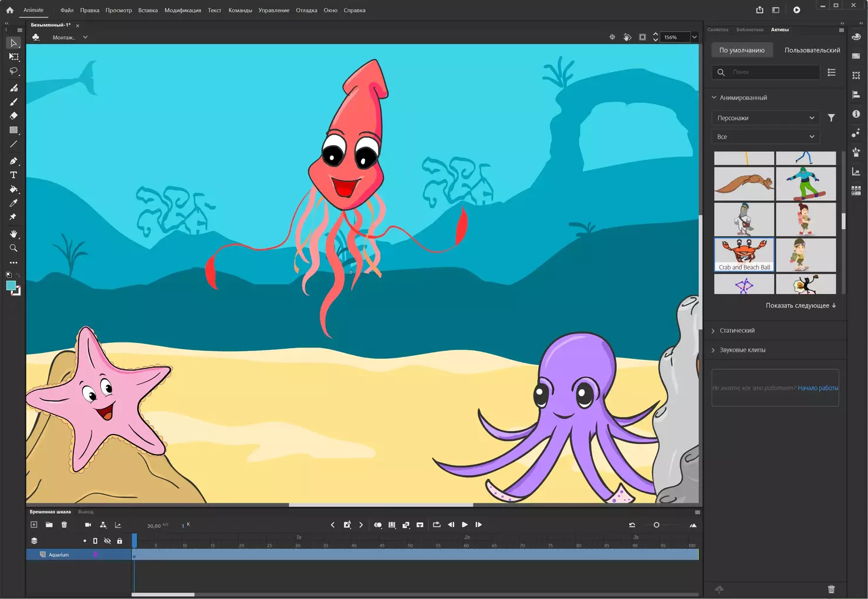
Task: Add a camera layer in timeline
Action: (88, 525)
